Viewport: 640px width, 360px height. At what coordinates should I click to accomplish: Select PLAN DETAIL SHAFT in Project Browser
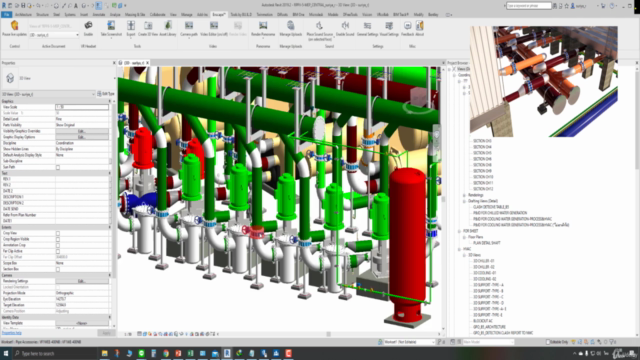point(487,243)
